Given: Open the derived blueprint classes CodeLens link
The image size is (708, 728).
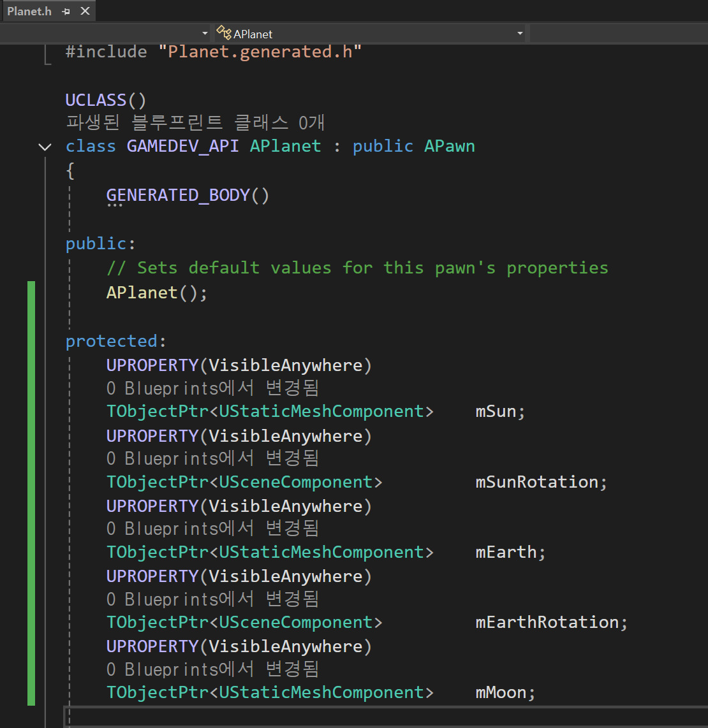Looking at the screenshot, I should pos(195,122).
